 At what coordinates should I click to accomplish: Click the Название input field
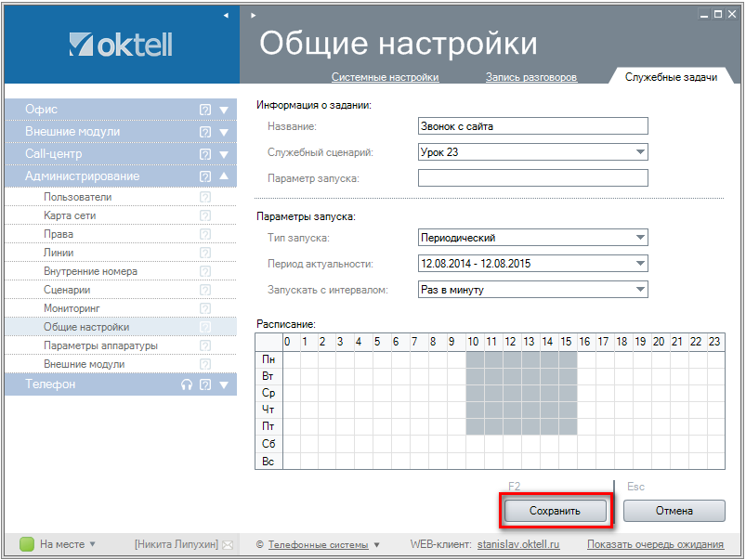click(532, 126)
